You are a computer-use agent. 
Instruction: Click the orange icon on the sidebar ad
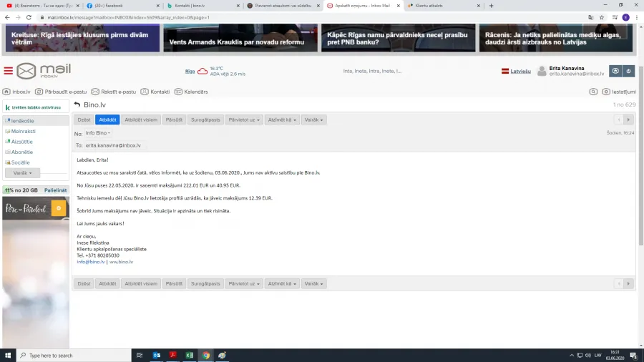59,208
